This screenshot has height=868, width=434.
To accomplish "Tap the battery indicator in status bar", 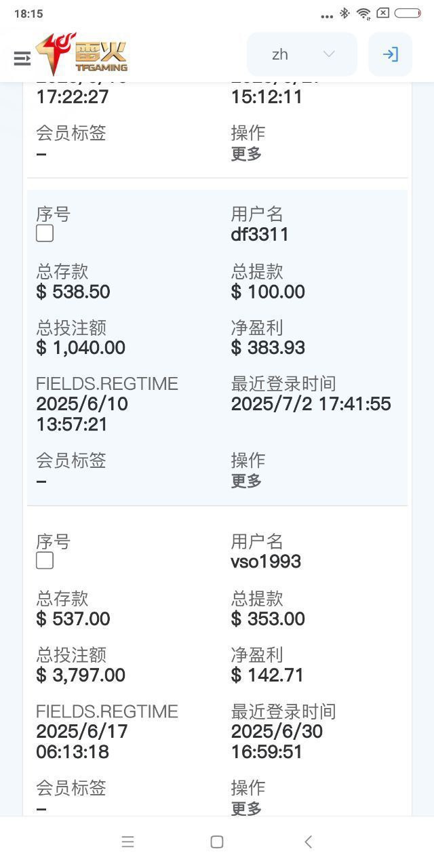I will point(407,14).
